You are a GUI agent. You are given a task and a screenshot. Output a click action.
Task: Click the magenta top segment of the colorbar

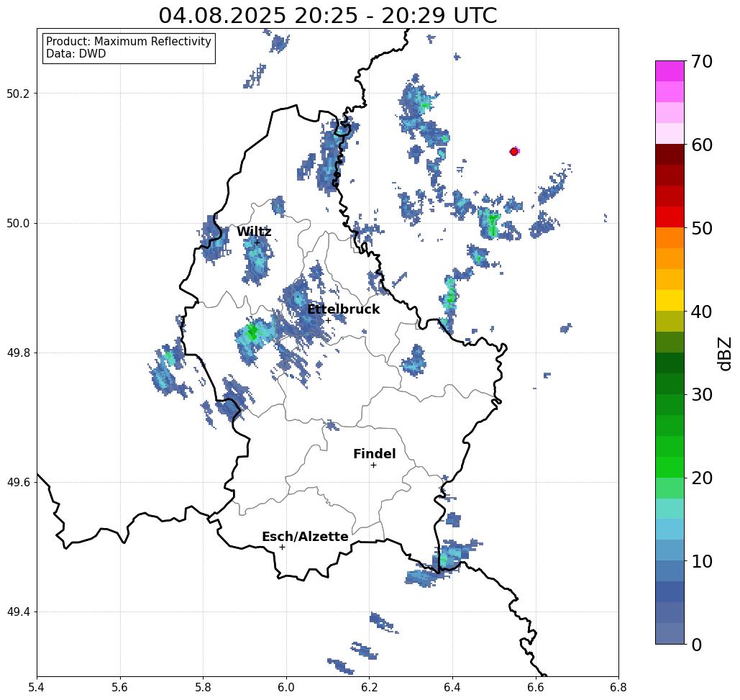tap(670, 71)
